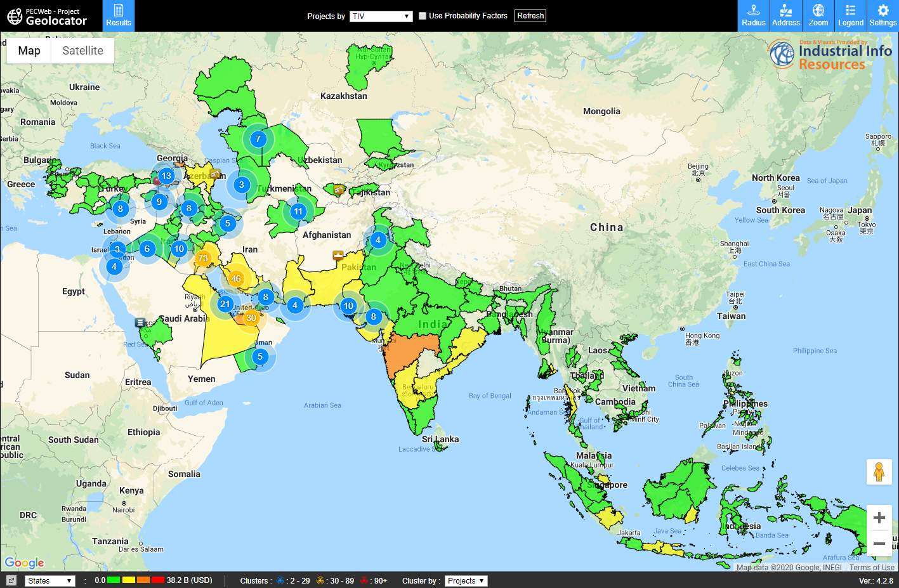Switch to Satellite view
Screen dimensions: 899x588
point(82,51)
